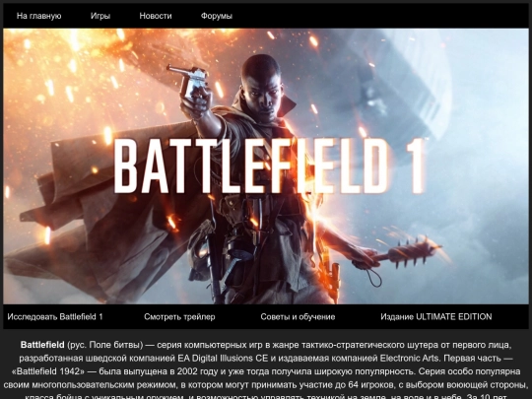
Task: Open Советы и обучение link
Action: coord(298,316)
